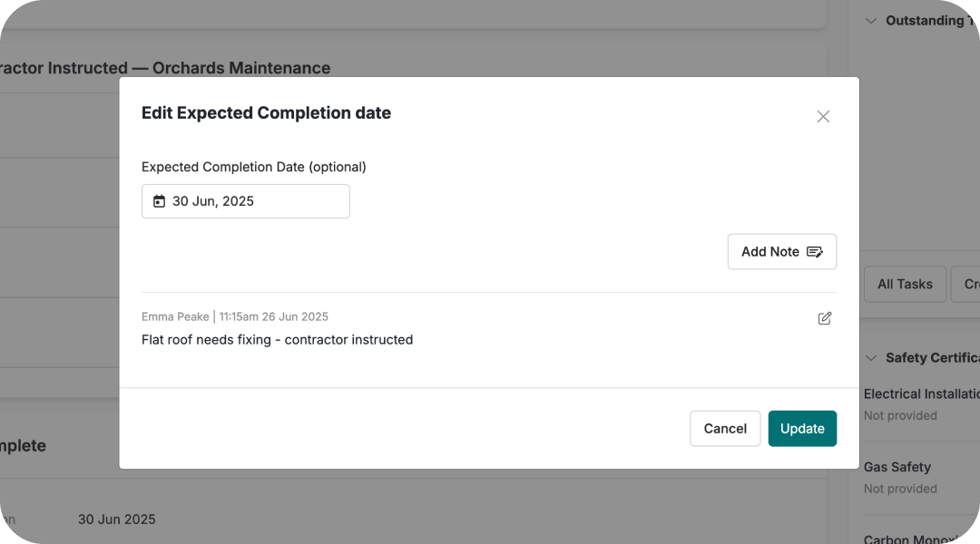This screenshot has width=980, height=544.
Task: Click the pencil icon to edit Emma Peake's note
Action: [824, 318]
